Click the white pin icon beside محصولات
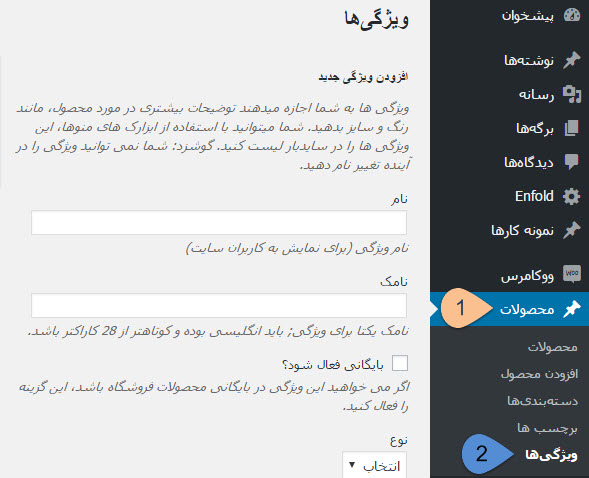This screenshot has height=478, width=589. 571,309
